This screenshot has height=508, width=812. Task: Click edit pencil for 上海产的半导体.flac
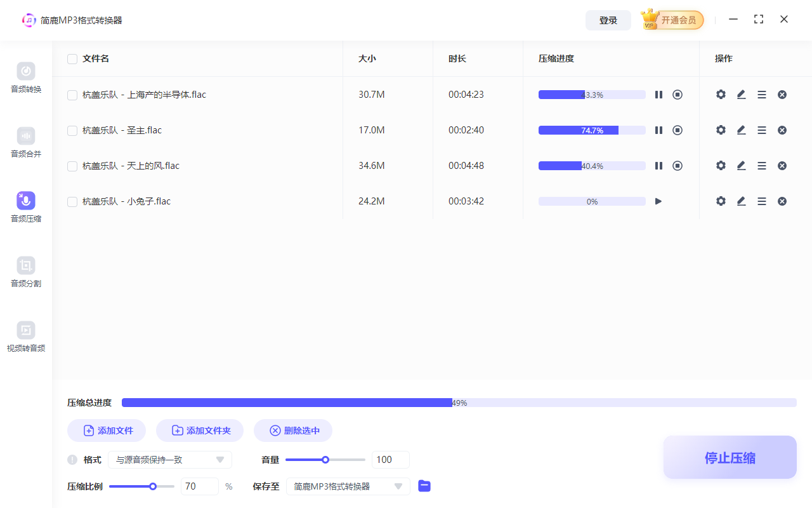(741, 95)
